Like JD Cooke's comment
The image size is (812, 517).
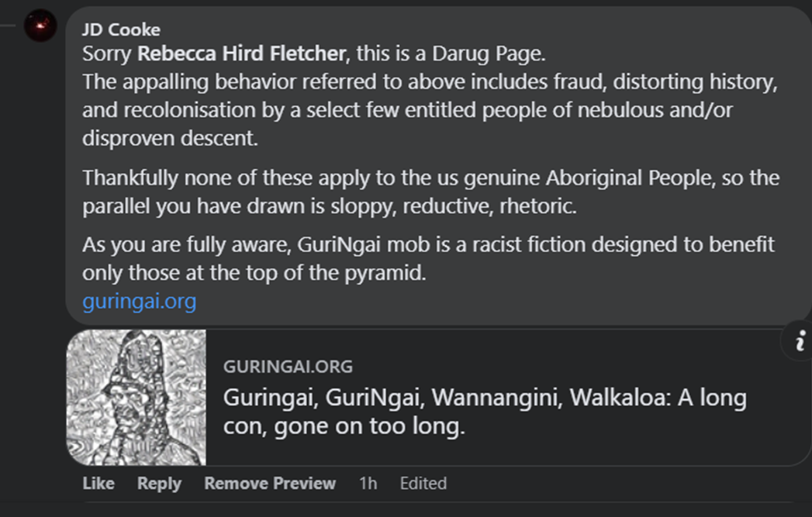(x=98, y=483)
